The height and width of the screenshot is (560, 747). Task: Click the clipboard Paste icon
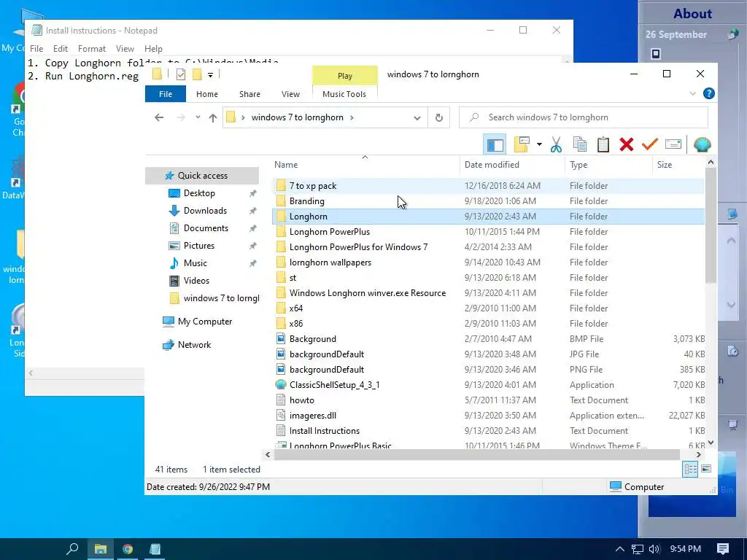[603, 144]
